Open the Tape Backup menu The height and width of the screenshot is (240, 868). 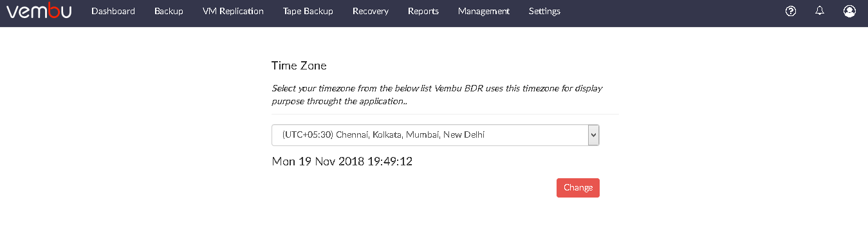(308, 11)
